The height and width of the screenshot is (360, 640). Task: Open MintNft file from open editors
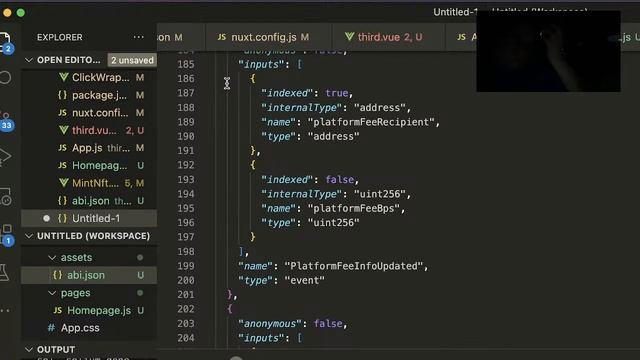click(95, 183)
